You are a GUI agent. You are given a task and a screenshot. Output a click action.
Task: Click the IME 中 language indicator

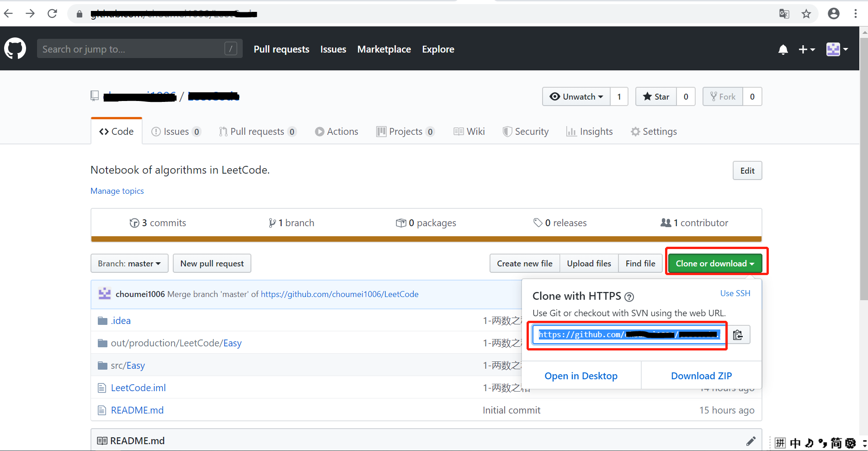795,443
